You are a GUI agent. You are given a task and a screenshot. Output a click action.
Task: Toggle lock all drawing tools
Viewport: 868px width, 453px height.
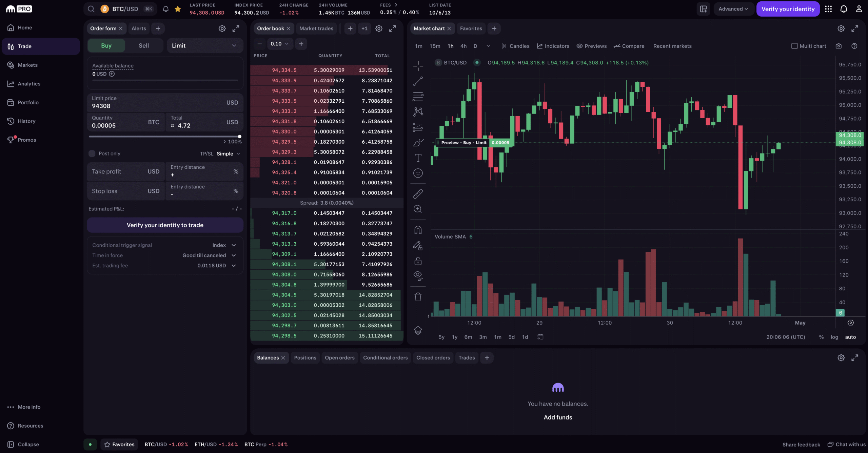click(418, 261)
